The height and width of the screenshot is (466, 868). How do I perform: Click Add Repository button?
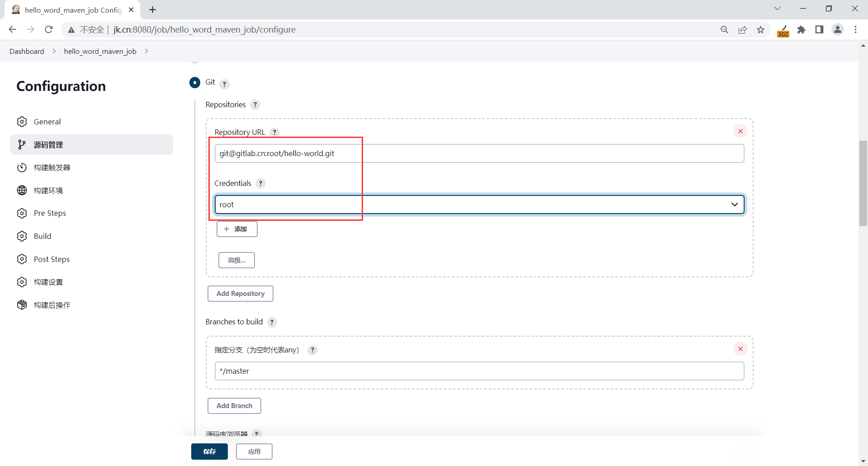pos(241,294)
